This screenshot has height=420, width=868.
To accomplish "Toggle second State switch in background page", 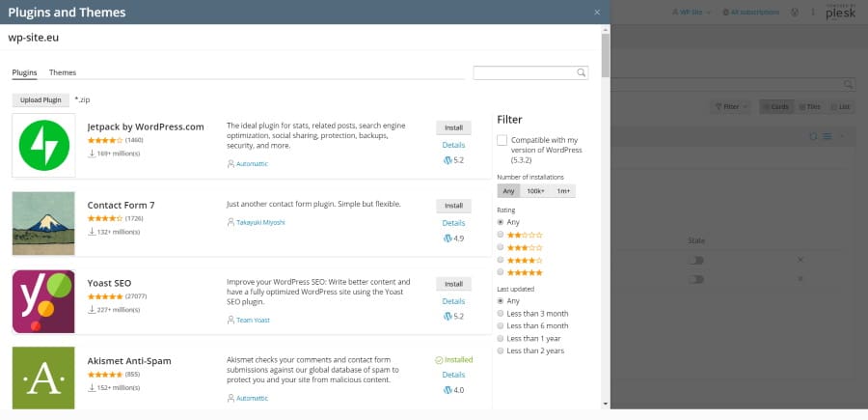I will click(x=695, y=279).
